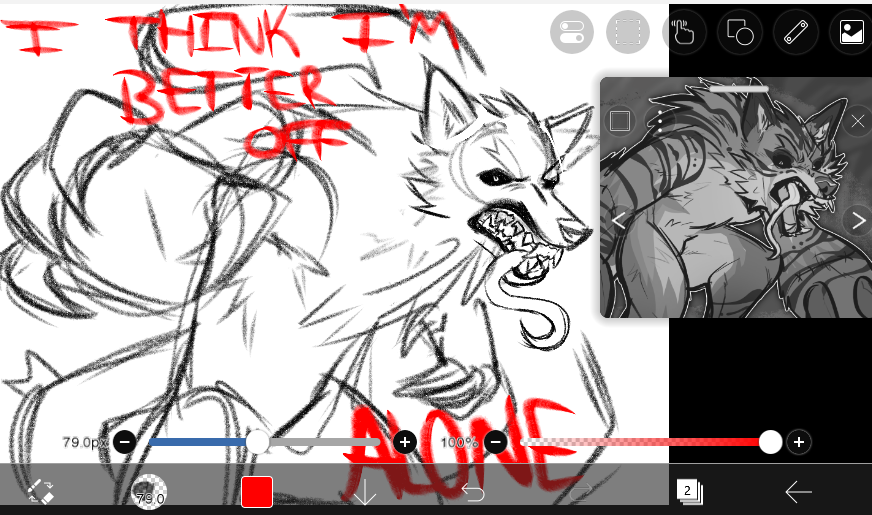Open the three-dot menu in reference window
The image size is (872, 515).
pos(660,121)
